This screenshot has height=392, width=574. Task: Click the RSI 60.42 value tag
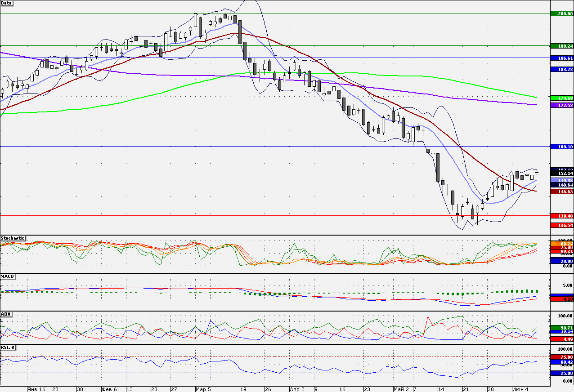click(562, 362)
